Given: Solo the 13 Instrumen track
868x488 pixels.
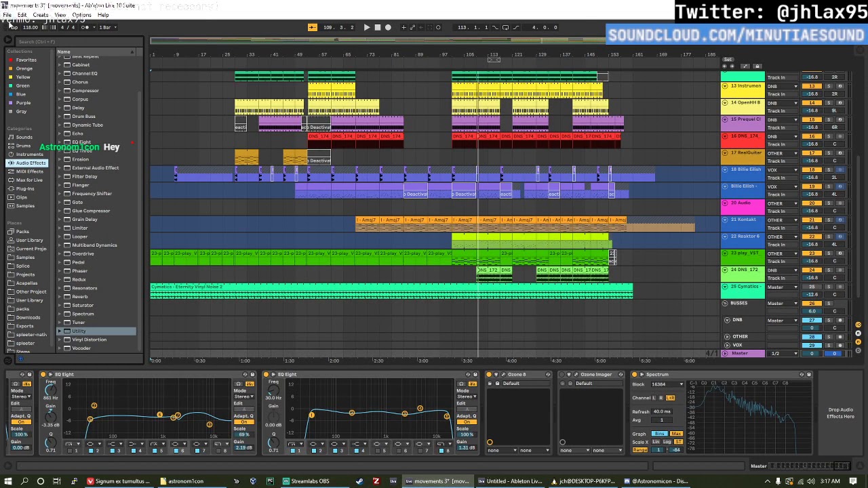Looking at the screenshot, I should pos(828,86).
